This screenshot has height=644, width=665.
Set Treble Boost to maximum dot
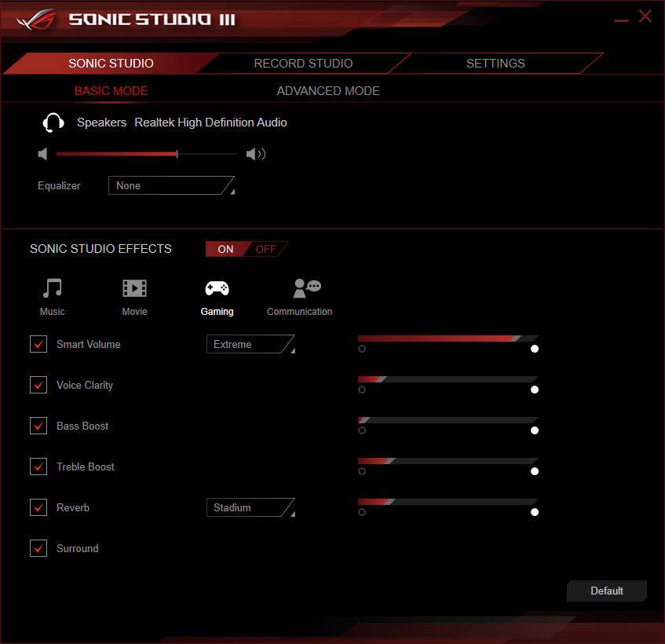click(535, 471)
